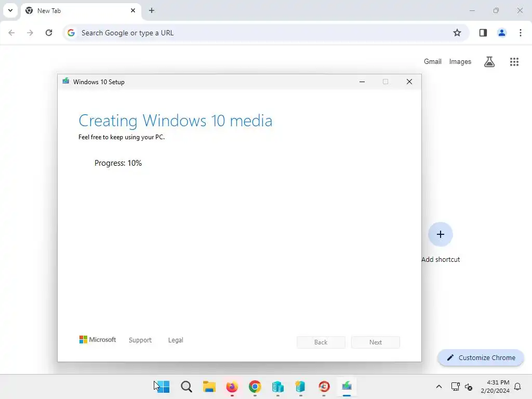Click the Windows 10 Setup title icon

(x=66, y=81)
